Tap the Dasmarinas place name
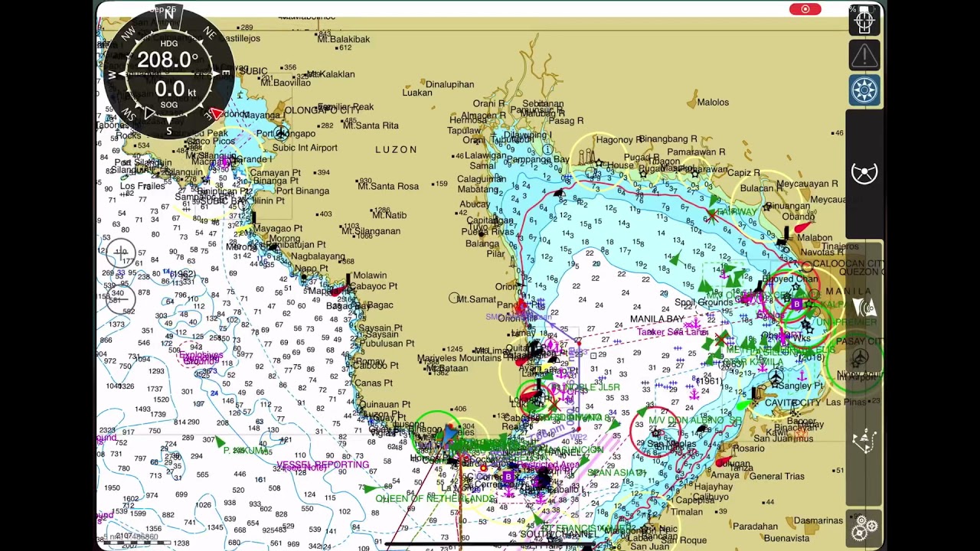 [x=818, y=521]
